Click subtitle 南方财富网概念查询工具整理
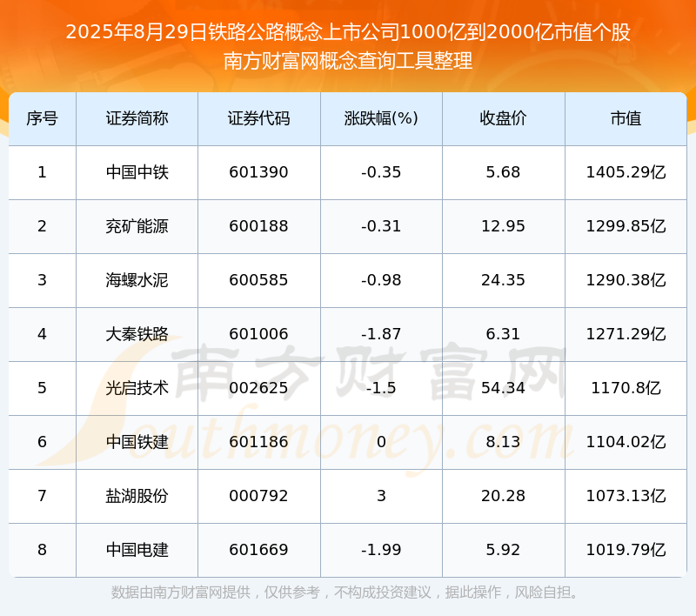This screenshot has height=616, width=696. click(x=348, y=61)
